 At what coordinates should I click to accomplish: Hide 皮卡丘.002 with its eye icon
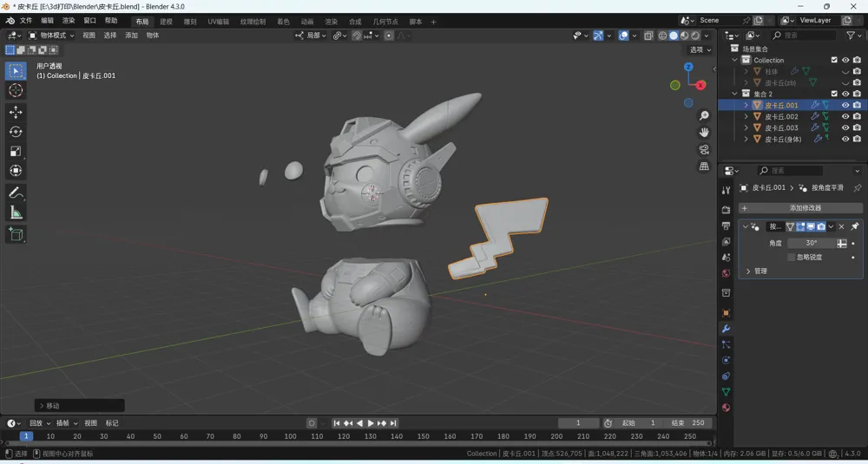pos(845,117)
